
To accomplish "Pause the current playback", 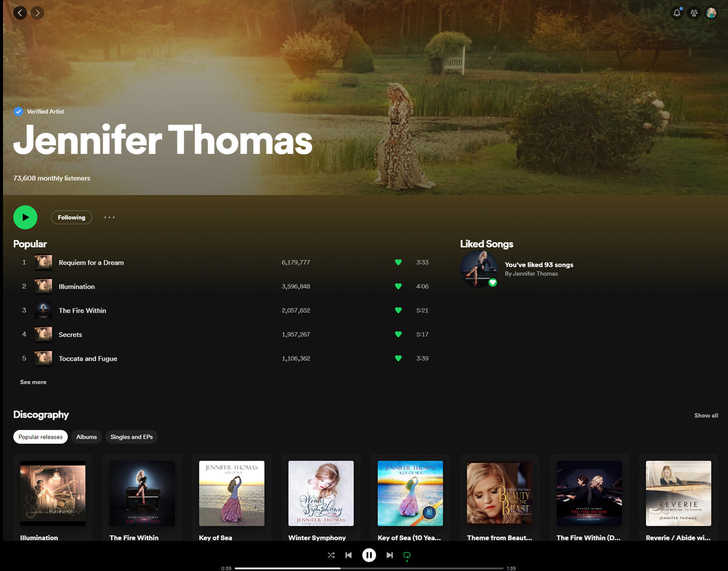I will pos(369,555).
